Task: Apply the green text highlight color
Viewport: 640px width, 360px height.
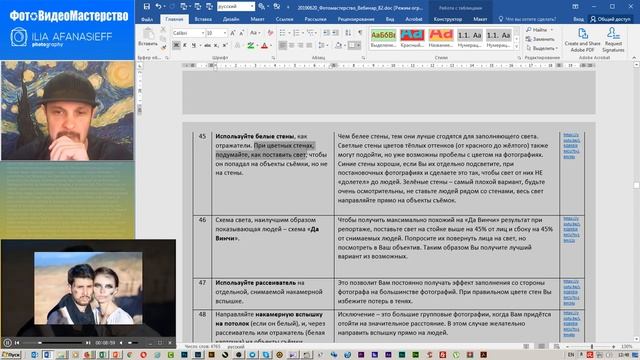Action: pyautogui.click(x=250, y=45)
